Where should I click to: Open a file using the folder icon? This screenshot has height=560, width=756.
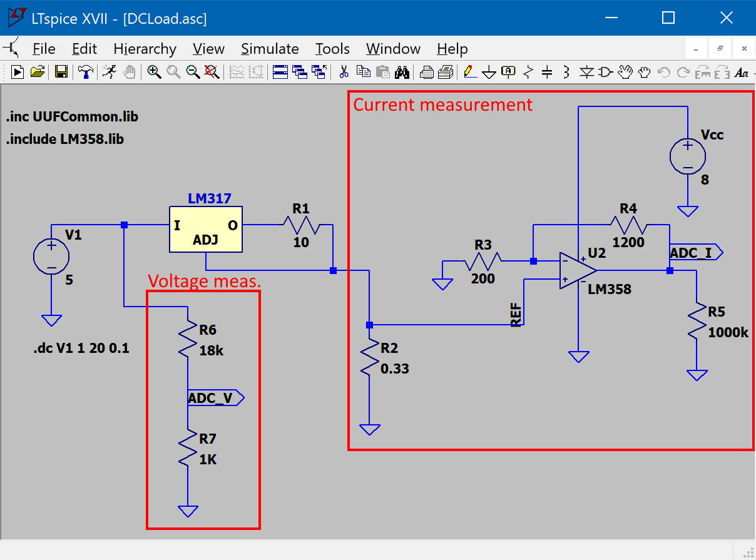pyautogui.click(x=38, y=72)
